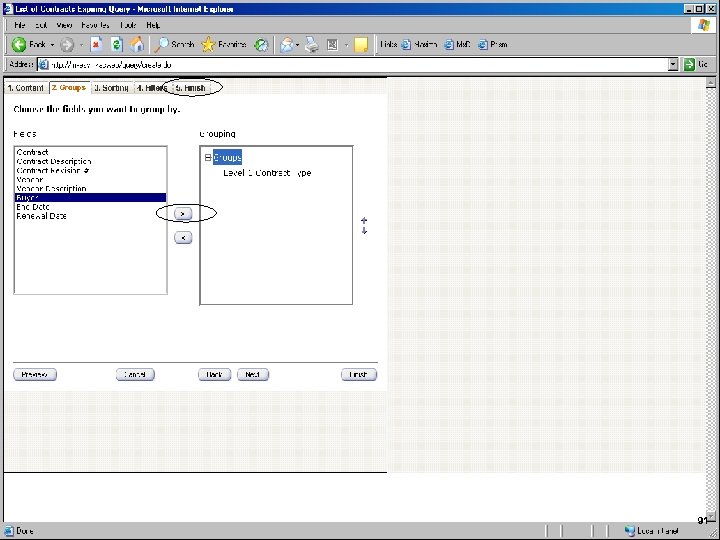Click the page scrollbar up arrow

(710, 83)
